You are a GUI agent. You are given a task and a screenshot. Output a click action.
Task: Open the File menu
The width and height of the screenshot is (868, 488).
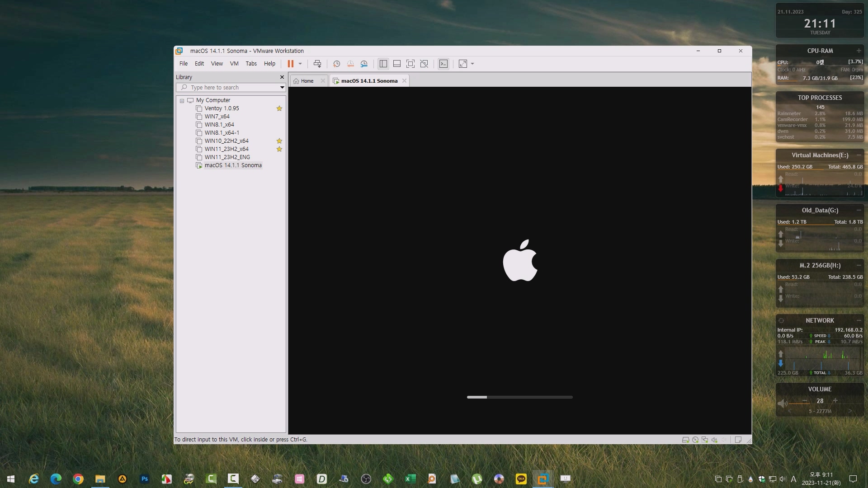click(184, 64)
